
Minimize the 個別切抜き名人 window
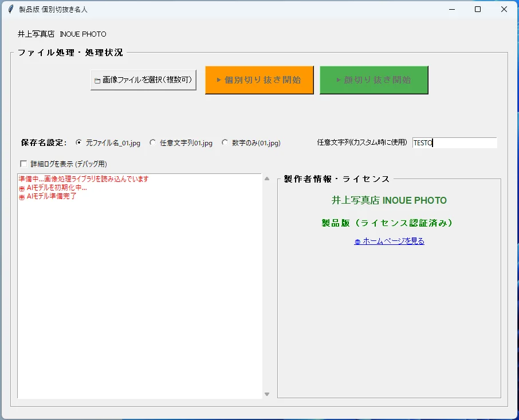(x=452, y=9)
